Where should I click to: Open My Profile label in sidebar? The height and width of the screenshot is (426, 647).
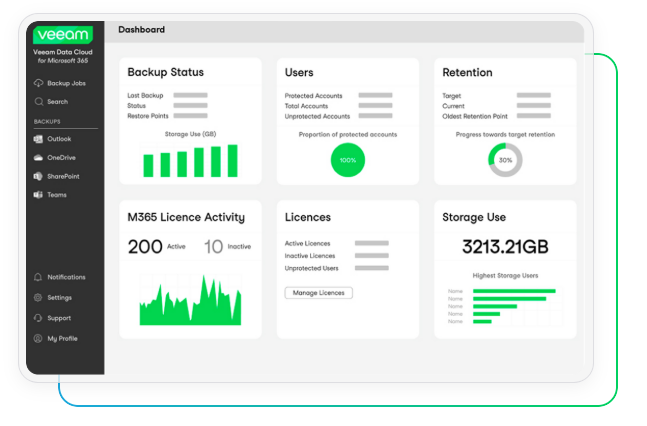coord(62,338)
